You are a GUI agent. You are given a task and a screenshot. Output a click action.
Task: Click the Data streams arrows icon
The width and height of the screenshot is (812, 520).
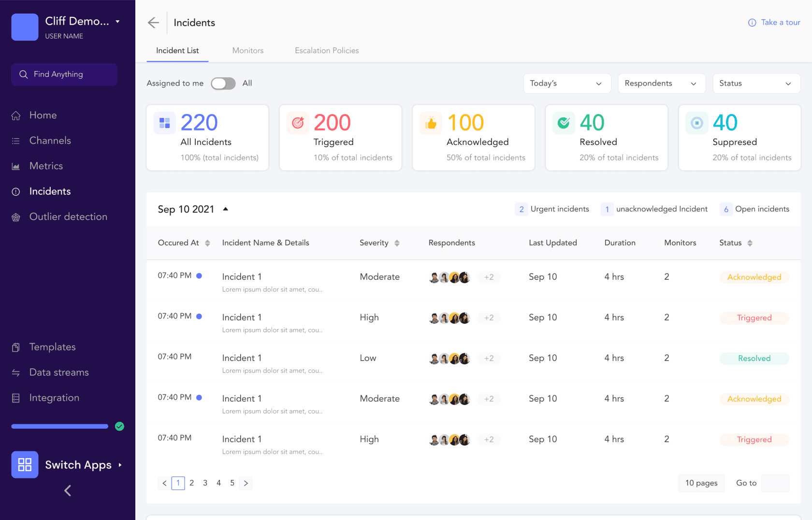pyautogui.click(x=16, y=373)
